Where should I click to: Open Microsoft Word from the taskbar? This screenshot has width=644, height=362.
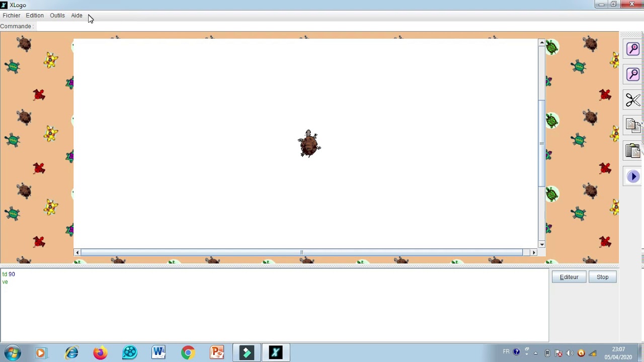pos(158,352)
